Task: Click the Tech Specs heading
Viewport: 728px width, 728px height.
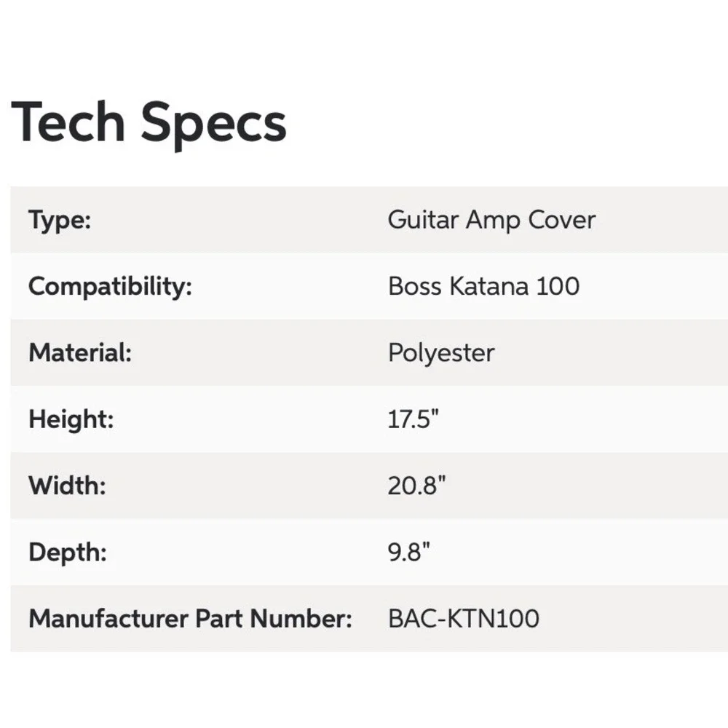Action: [x=149, y=124]
